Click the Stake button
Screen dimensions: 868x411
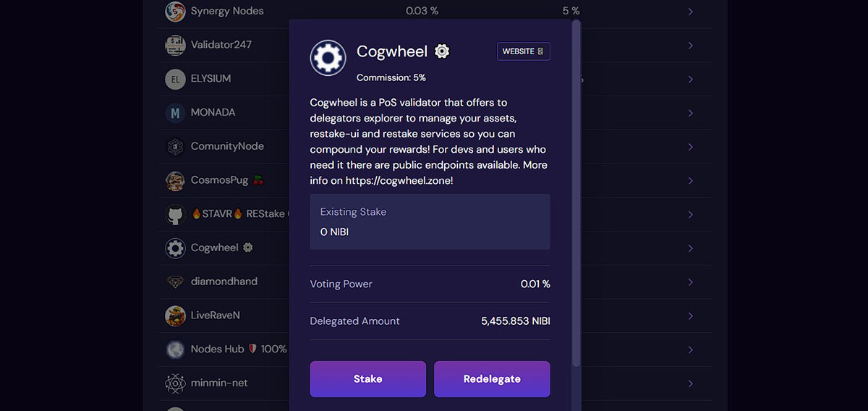click(368, 379)
